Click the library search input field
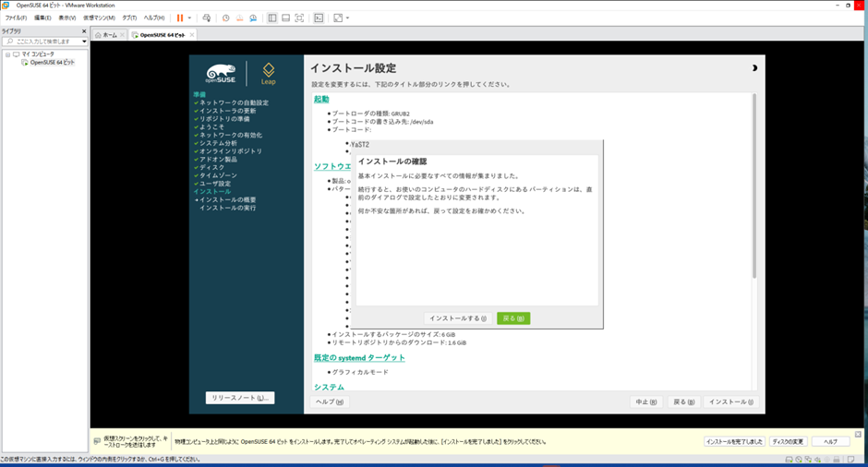 pos(44,42)
